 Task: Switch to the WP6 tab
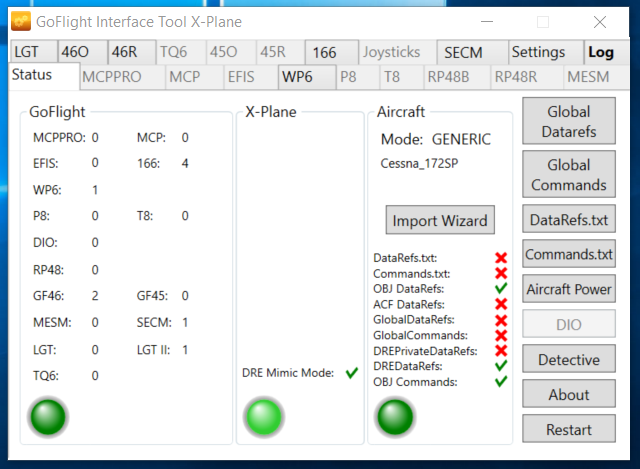click(x=307, y=77)
